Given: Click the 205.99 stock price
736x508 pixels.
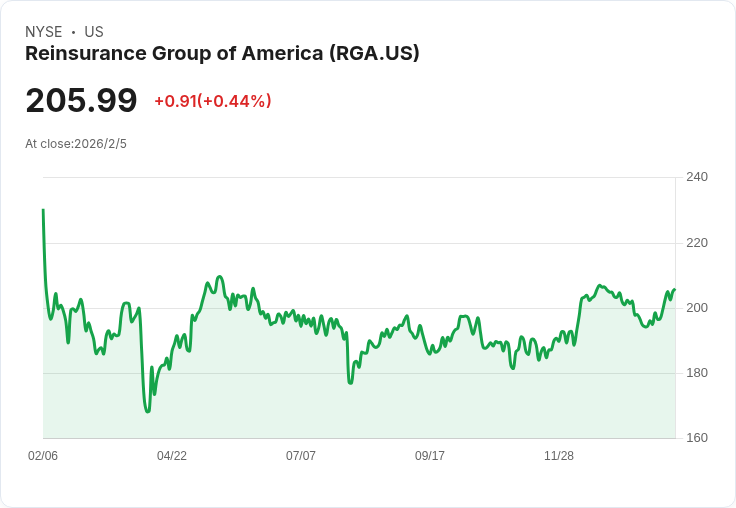Looking at the screenshot, I should point(81,101).
